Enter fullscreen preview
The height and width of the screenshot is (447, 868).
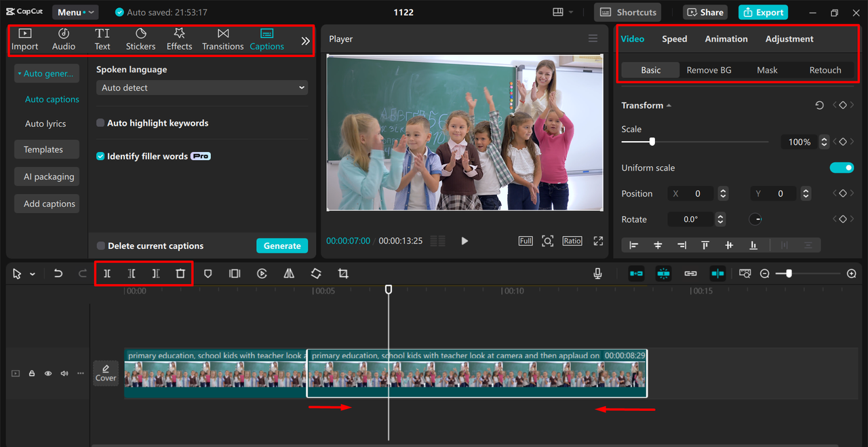coord(598,241)
